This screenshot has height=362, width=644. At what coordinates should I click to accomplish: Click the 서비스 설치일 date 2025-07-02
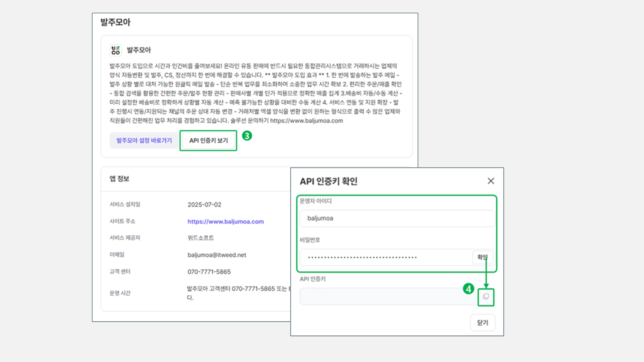coord(204,205)
